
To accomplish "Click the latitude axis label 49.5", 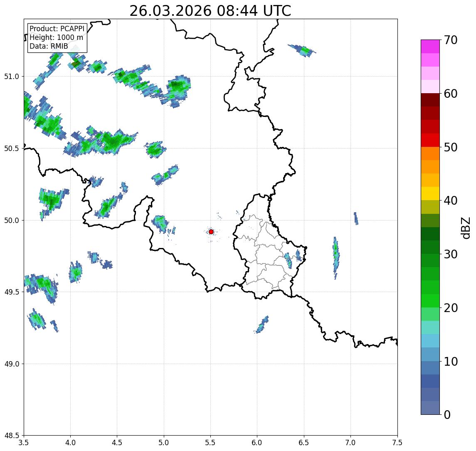I will 12,292.
